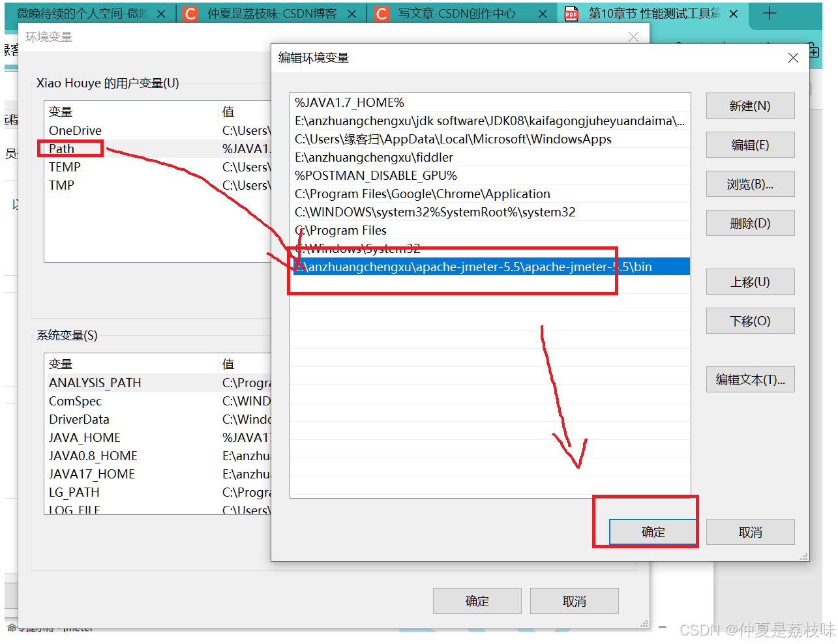The image size is (838, 644).
Task: Select TEMP user variable row
Action: [x=158, y=167]
